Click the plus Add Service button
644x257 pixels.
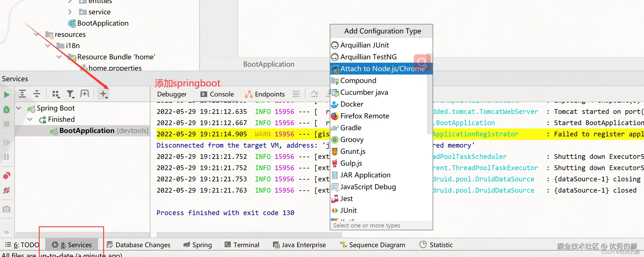(x=103, y=94)
